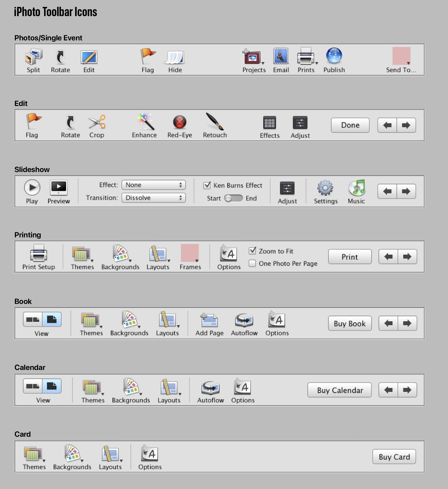Open the Send To menu
The image size is (448, 489).
tap(402, 56)
